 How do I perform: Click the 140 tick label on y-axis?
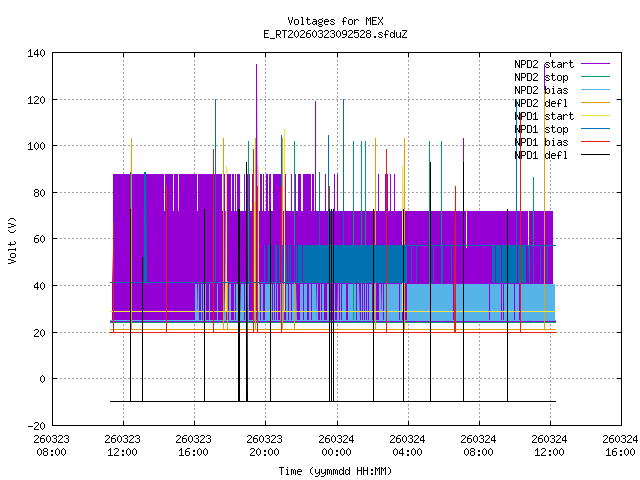34,53
